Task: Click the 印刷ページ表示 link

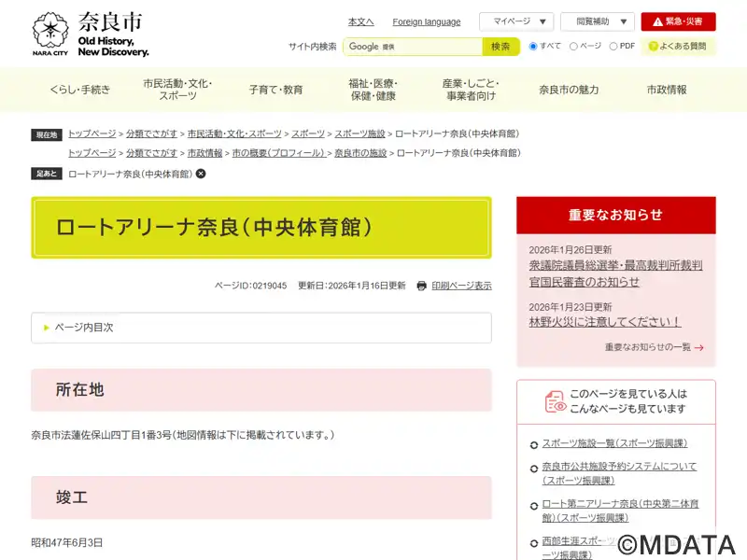Action: click(461, 286)
